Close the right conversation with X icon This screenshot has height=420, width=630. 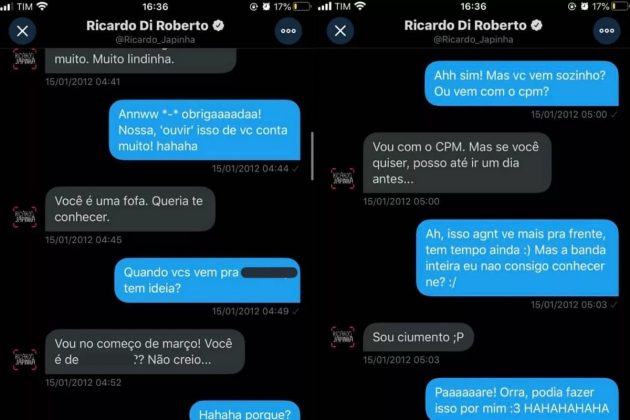pyautogui.click(x=340, y=31)
